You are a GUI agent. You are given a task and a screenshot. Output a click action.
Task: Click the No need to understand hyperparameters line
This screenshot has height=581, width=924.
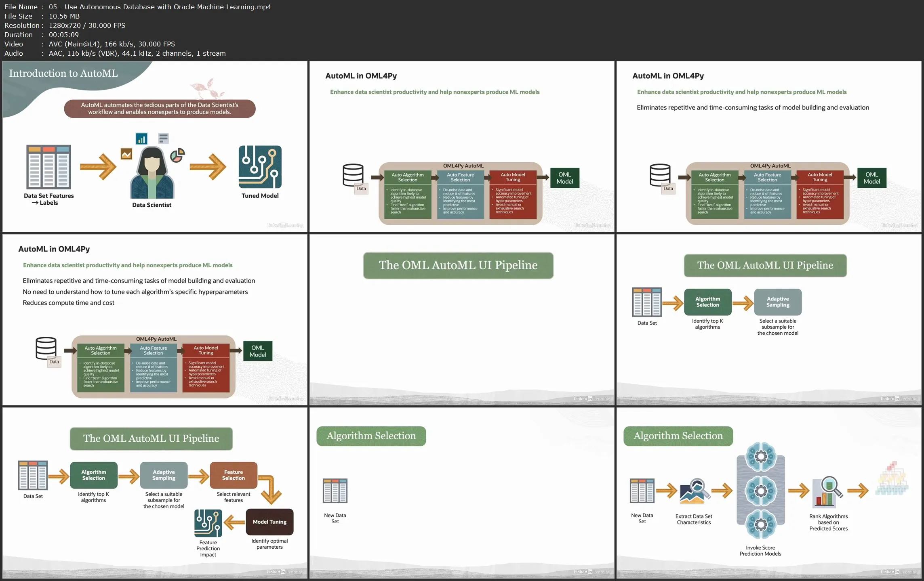[x=135, y=292]
